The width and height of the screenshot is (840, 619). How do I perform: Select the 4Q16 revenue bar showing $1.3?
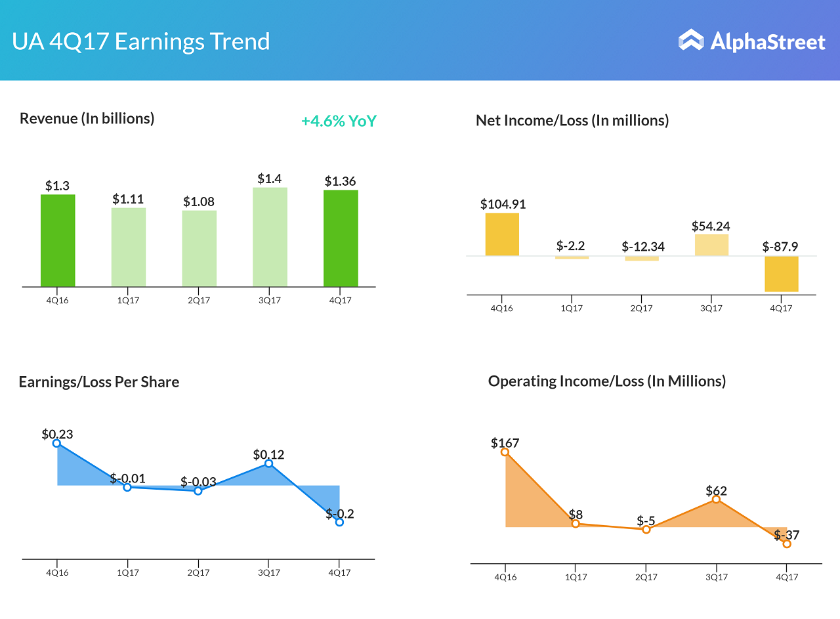pyautogui.click(x=58, y=240)
